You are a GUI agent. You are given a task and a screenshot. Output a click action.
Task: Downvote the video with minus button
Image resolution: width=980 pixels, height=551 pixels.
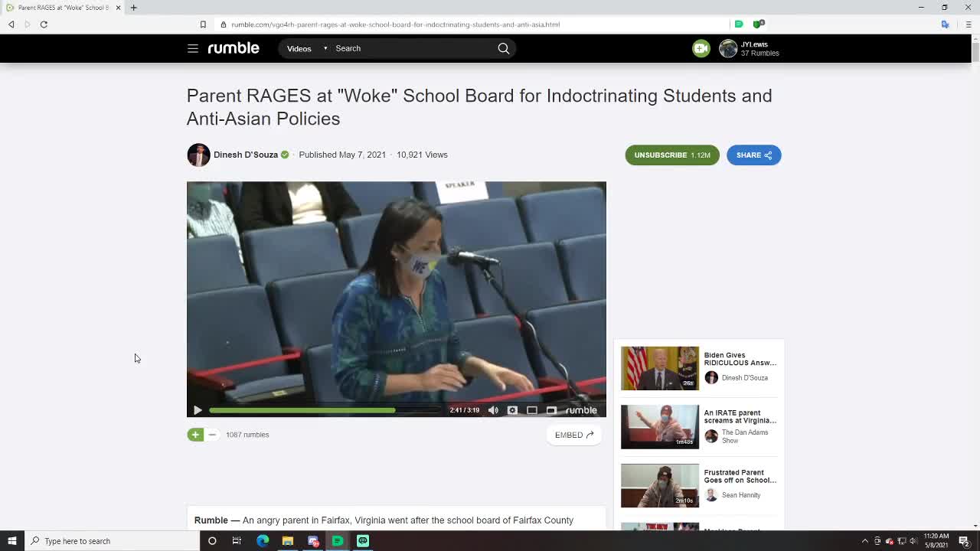point(212,435)
